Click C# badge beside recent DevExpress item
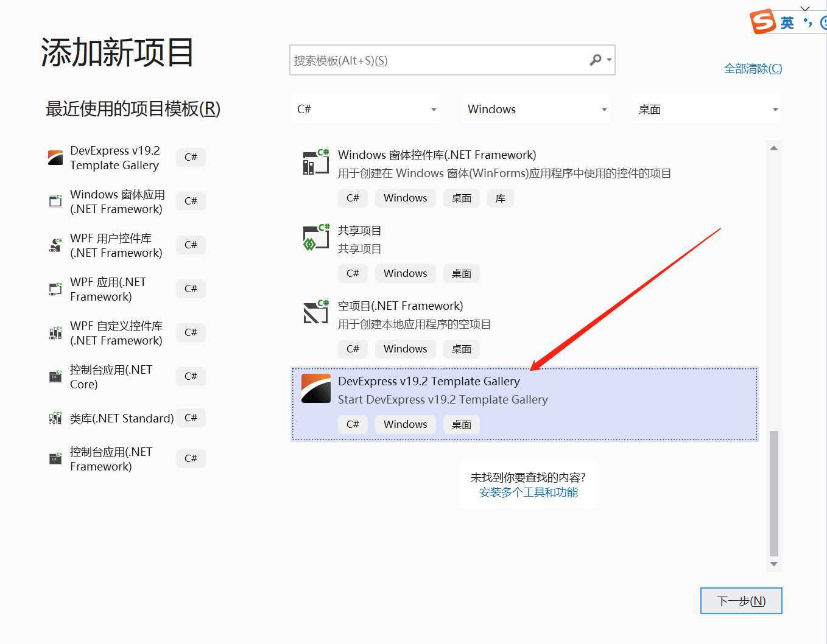827x644 pixels. 191,158
